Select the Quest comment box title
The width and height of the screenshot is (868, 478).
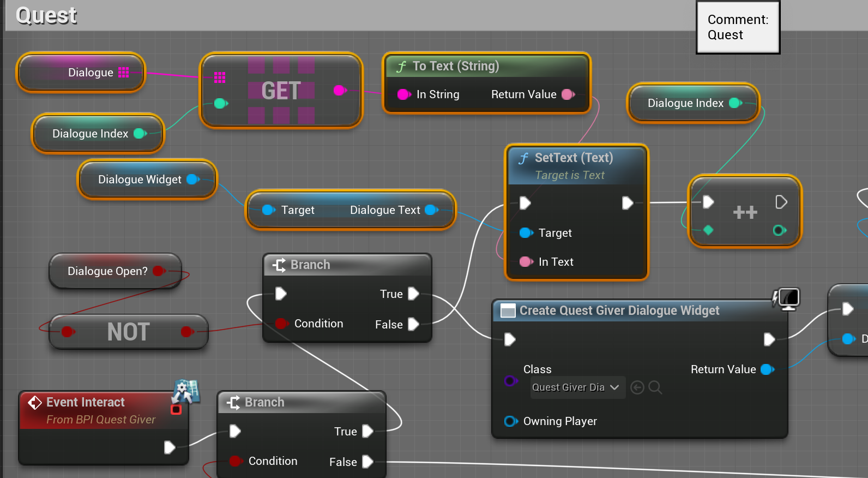[46, 15]
